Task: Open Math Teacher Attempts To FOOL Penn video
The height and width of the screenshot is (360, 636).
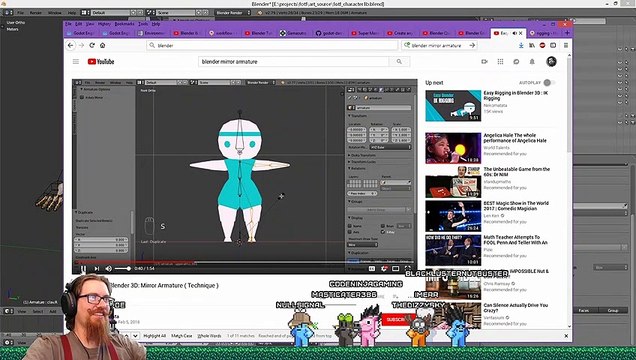Action: 515,240
